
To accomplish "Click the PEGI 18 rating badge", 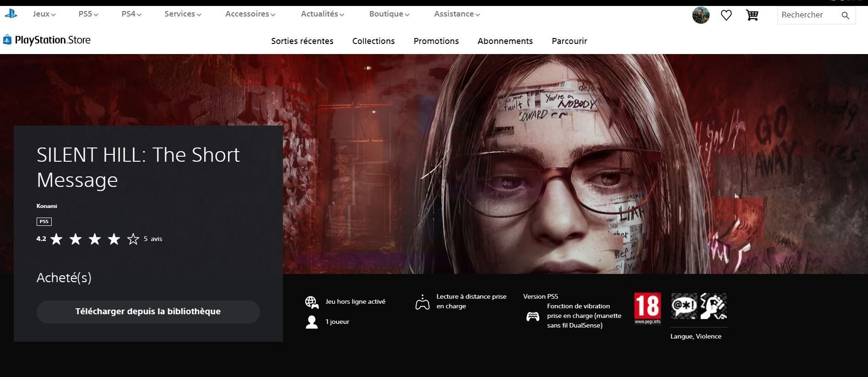I will point(647,308).
